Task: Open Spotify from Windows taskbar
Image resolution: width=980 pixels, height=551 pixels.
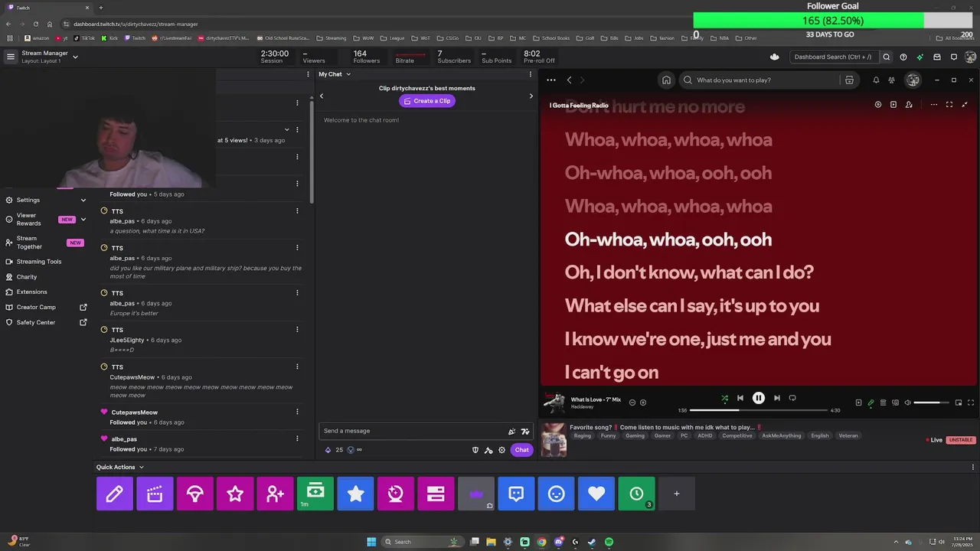Action: click(x=609, y=542)
